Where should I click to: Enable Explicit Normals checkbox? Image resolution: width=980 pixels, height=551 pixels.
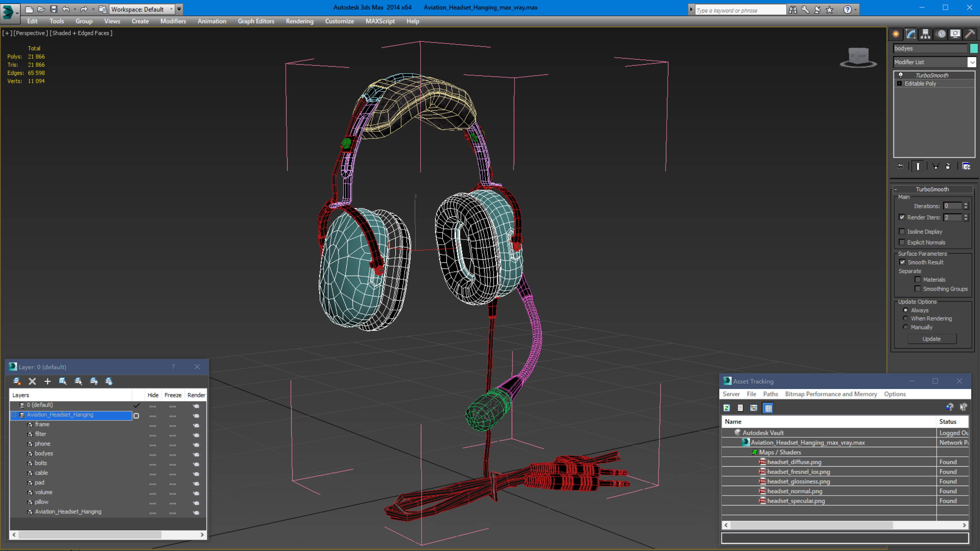tap(902, 242)
